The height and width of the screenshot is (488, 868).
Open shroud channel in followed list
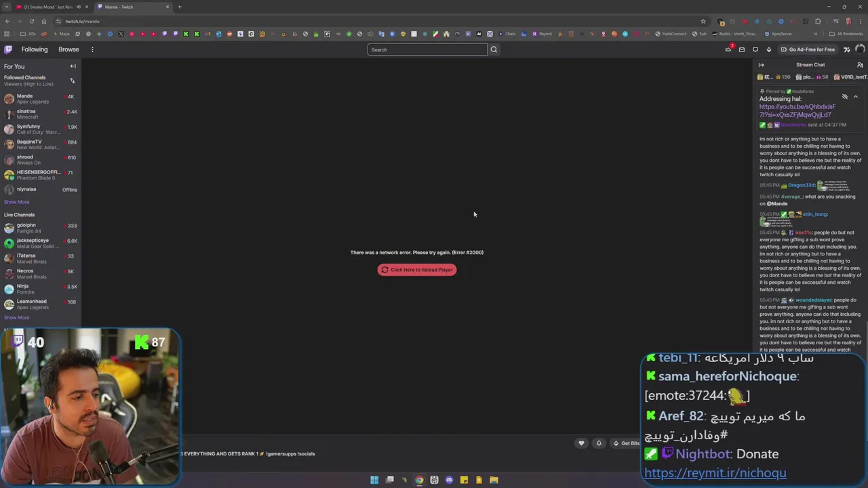(x=41, y=160)
